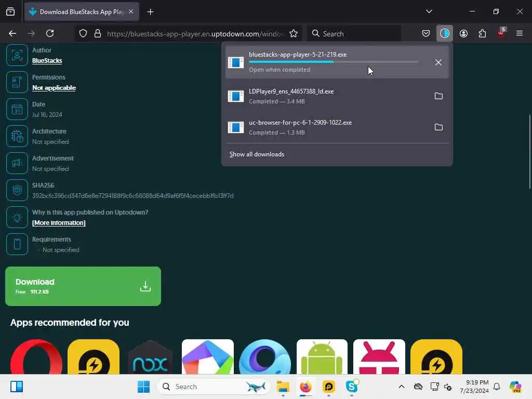
Task: Select the SHA256 hash text
Action: point(132,196)
